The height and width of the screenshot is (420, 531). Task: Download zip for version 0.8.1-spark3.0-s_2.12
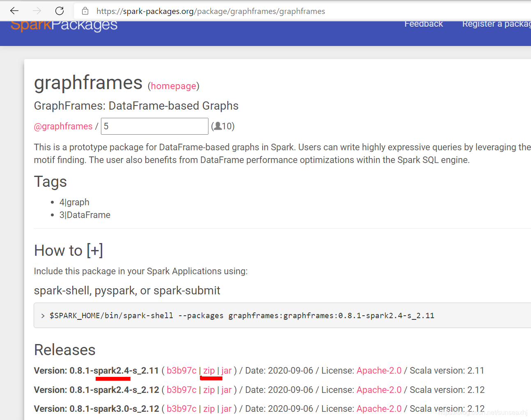pos(209,409)
